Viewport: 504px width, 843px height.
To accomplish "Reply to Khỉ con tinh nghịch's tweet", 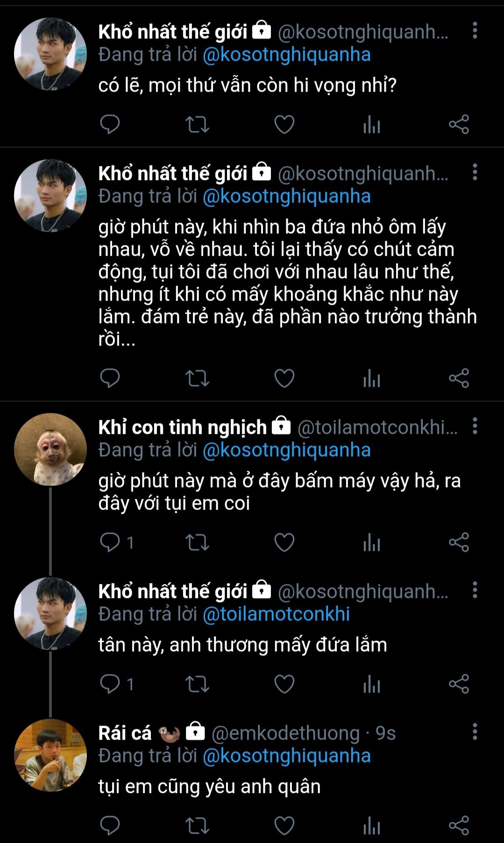I will (x=110, y=542).
